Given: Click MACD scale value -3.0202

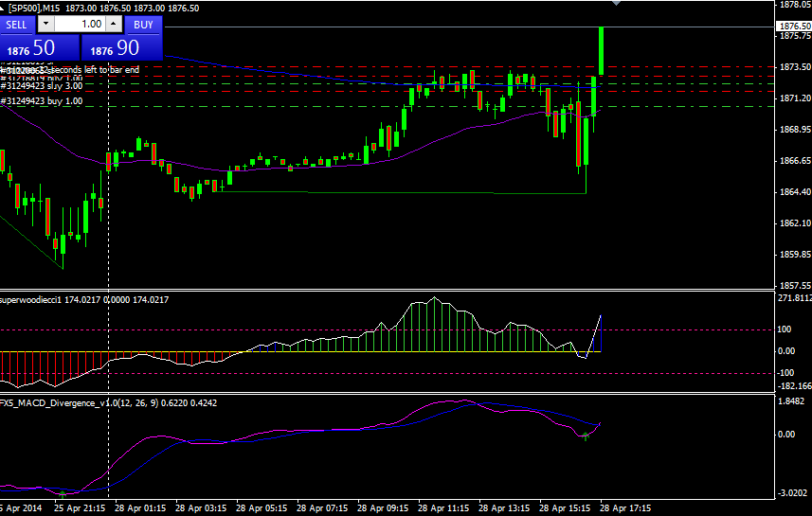Looking at the screenshot, I should click(793, 492).
